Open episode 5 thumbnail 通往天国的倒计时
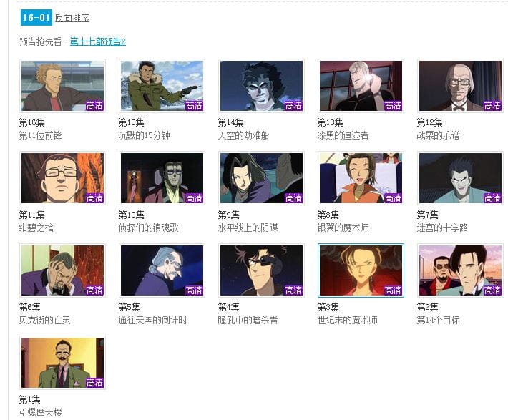This screenshot has width=508, height=420. click(162, 270)
